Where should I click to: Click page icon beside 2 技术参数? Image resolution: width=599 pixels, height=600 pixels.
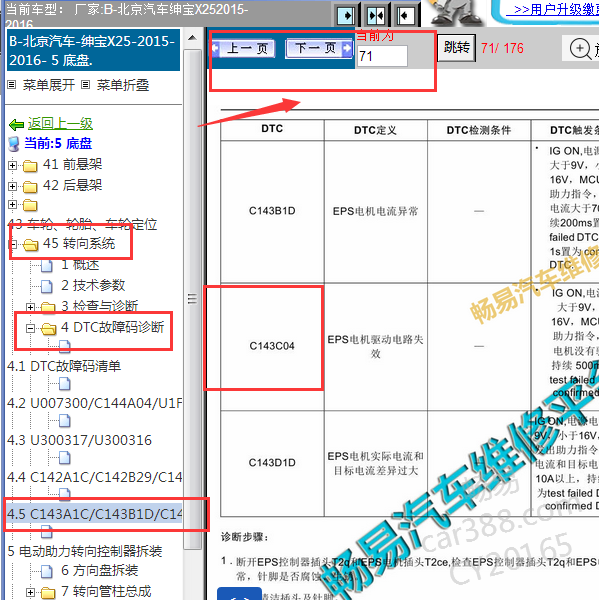pos(47,286)
